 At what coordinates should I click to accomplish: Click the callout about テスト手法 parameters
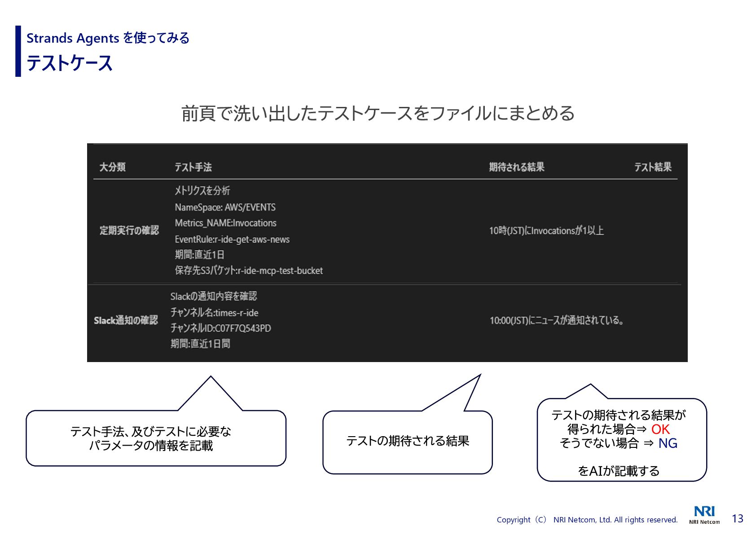tap(156, 438)
